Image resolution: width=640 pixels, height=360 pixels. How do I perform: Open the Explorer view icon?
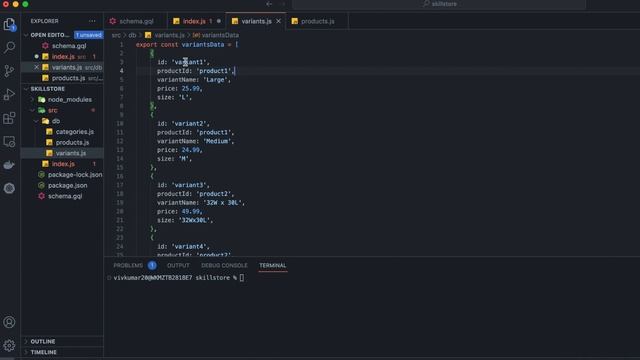click(x=9, y=24)
